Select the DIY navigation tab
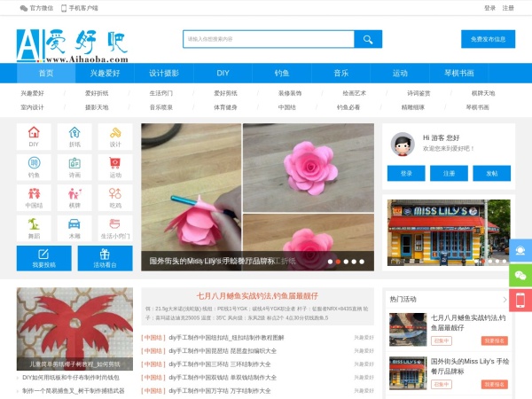 pyautogui.click(x=223, y=73)
